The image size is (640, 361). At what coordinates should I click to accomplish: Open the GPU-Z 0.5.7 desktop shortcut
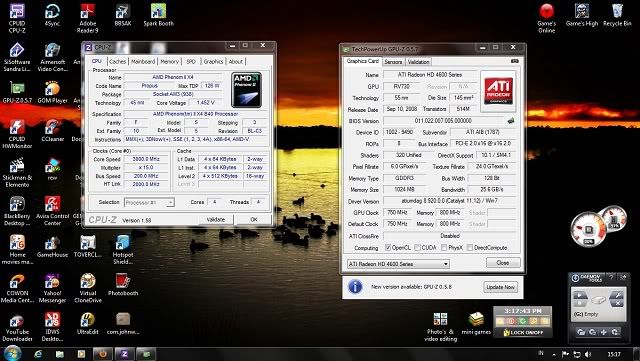[17, 92]
